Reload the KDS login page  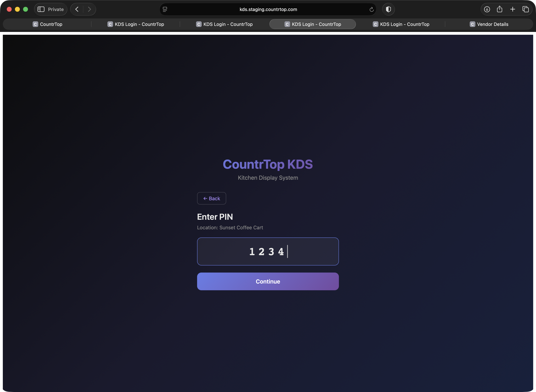[371, 9]
